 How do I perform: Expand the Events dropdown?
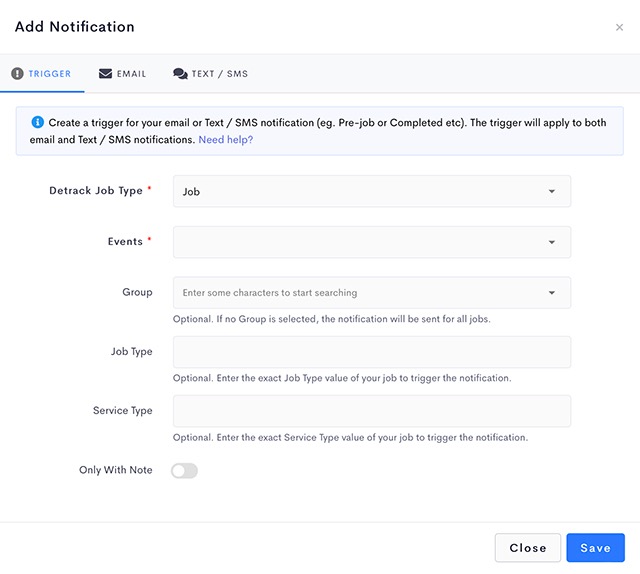tap(372, 242)
